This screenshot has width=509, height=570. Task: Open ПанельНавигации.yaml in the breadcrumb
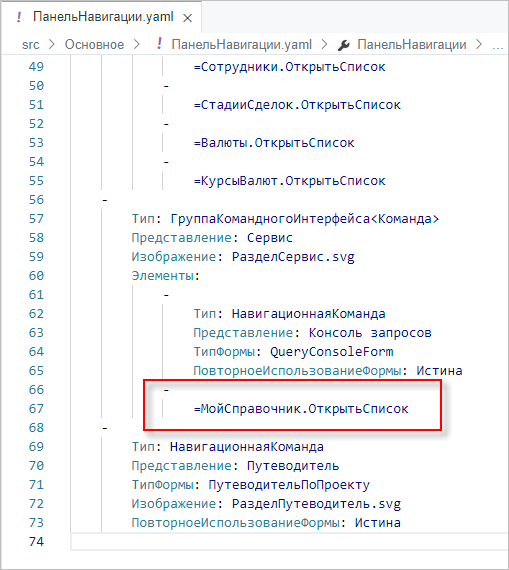(241, 44)
